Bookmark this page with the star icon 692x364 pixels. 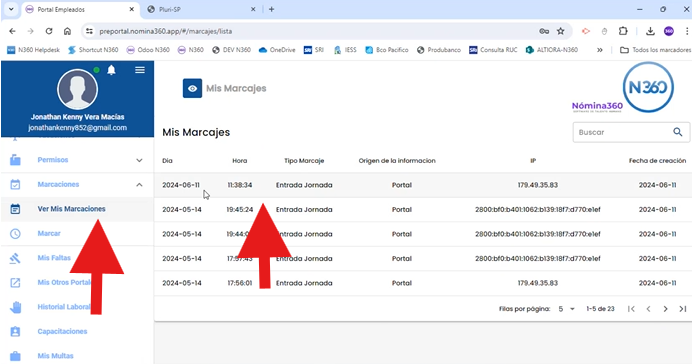click(x=560, y=31)
